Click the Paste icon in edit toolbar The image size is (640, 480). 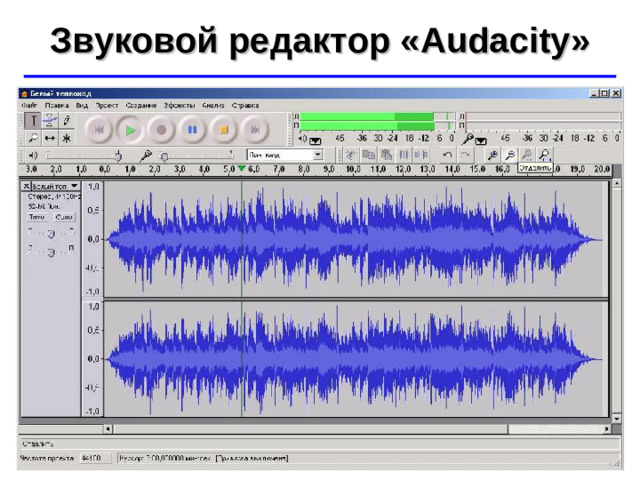386,155
